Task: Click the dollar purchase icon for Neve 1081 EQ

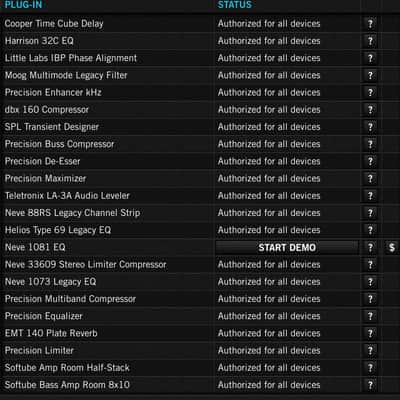Action: click(392, 247)
